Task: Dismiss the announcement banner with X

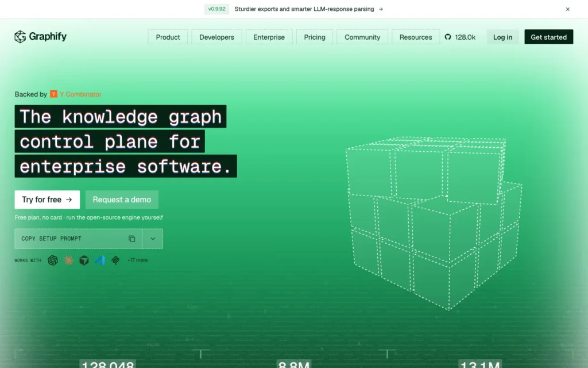Action: (567, 9)
